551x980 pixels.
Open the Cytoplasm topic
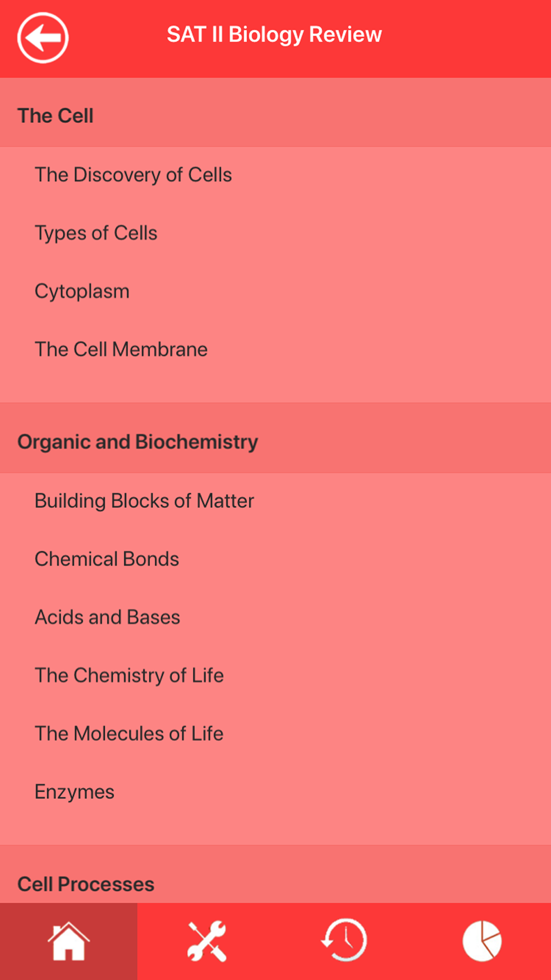coord(275,292)
